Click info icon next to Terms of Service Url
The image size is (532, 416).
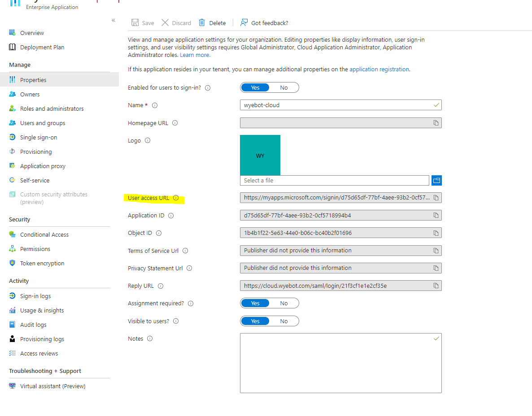(x=185, y=251)
